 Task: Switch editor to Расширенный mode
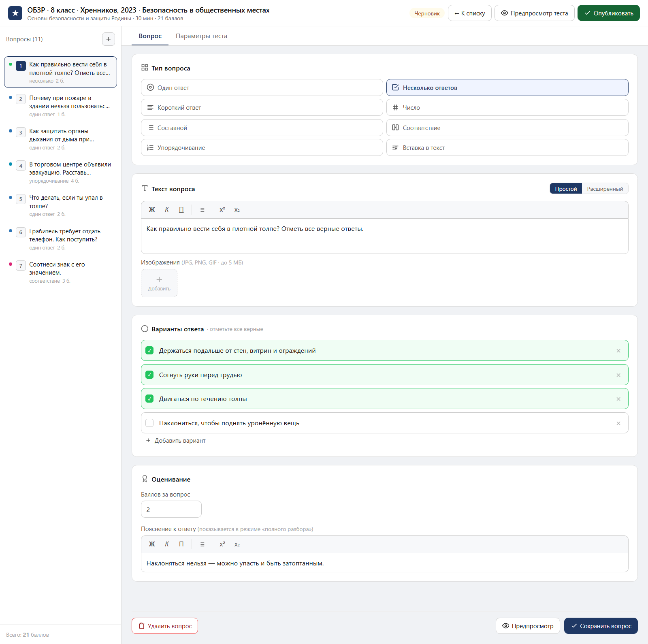click(605, 189)
